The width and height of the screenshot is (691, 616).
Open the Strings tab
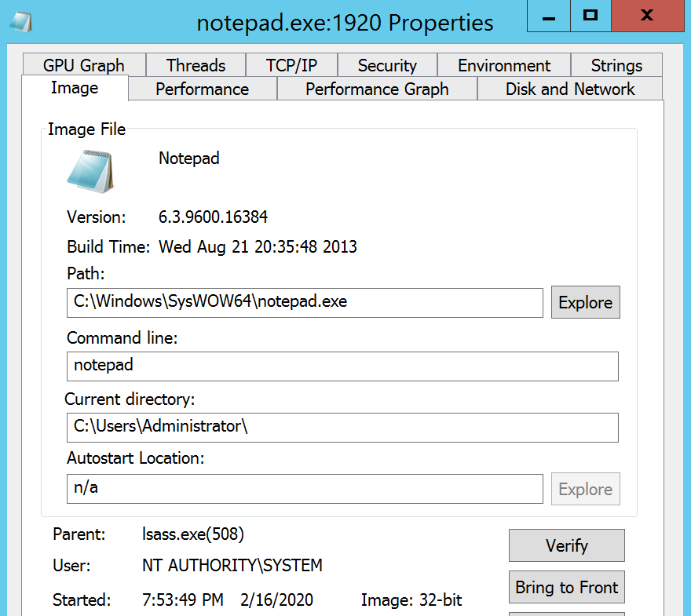[x=616, y=65]
